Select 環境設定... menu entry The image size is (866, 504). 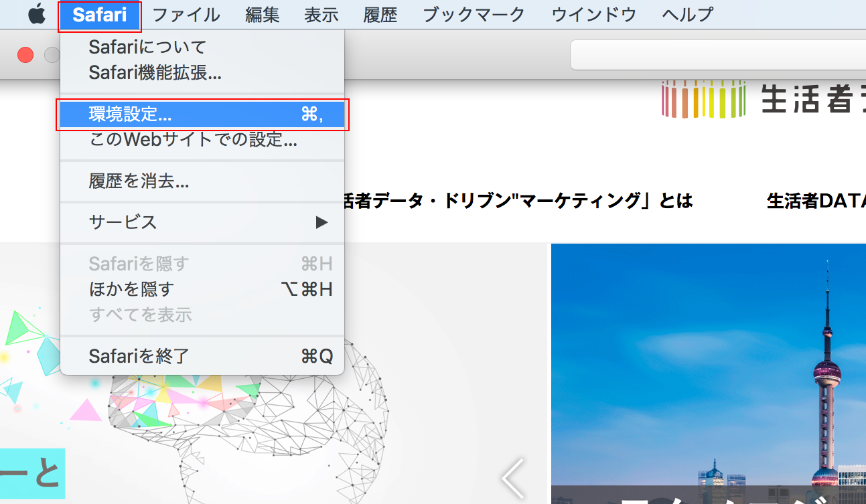click(202, 114)
